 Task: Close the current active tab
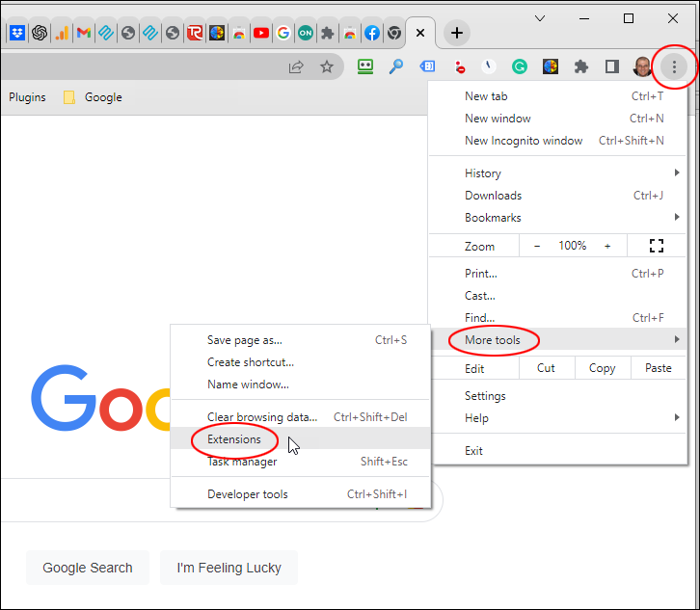(x=420, y=33)
